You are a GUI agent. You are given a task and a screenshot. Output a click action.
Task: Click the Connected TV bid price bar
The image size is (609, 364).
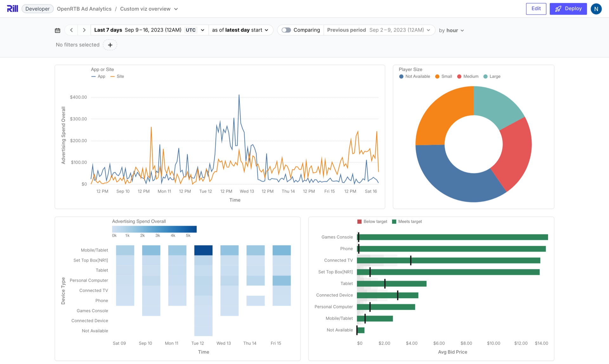(x=449, y=260)
